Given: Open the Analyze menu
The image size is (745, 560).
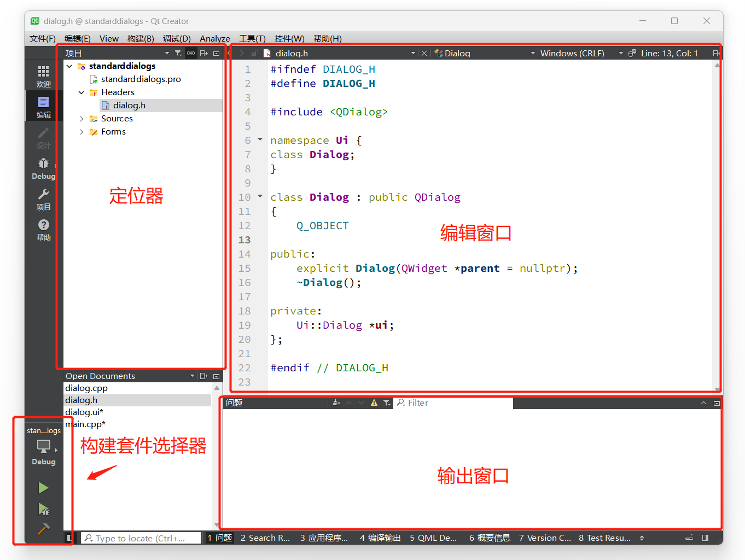Looking at the screenshot, I should [215, 38].
